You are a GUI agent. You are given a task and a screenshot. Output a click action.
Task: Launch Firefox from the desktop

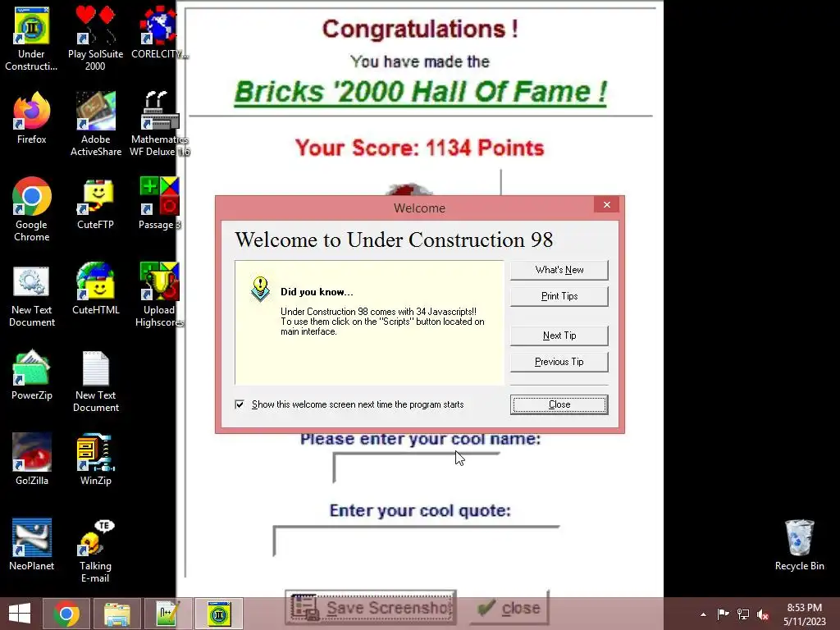[32, 118]
